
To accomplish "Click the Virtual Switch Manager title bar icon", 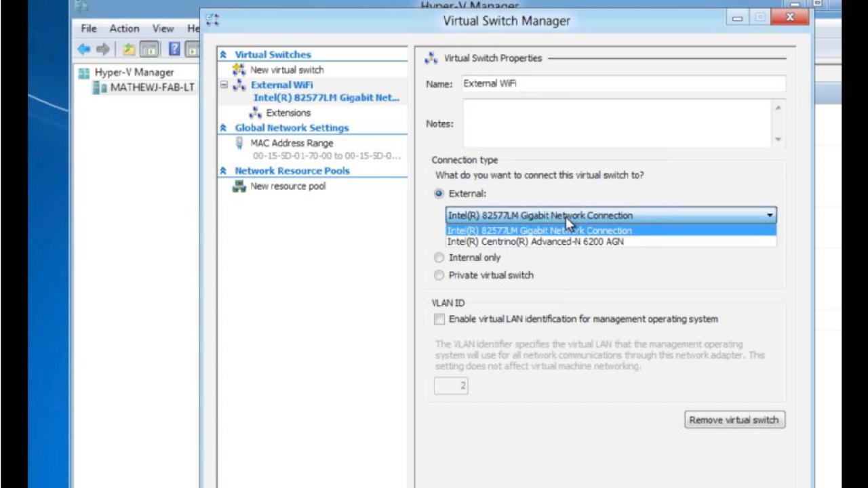I will pos(213,20).
